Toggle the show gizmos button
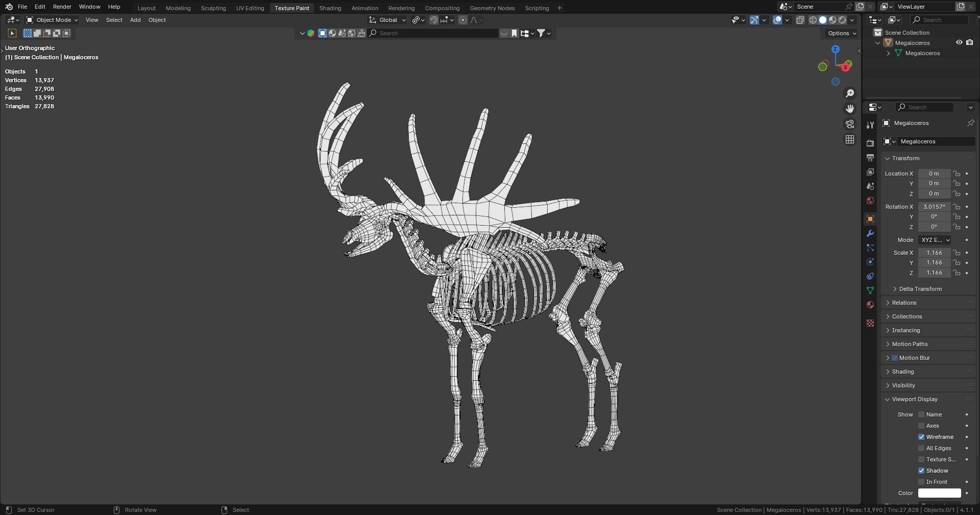The height and width of the screenshot is (515, 980). (x=754, y=20)
